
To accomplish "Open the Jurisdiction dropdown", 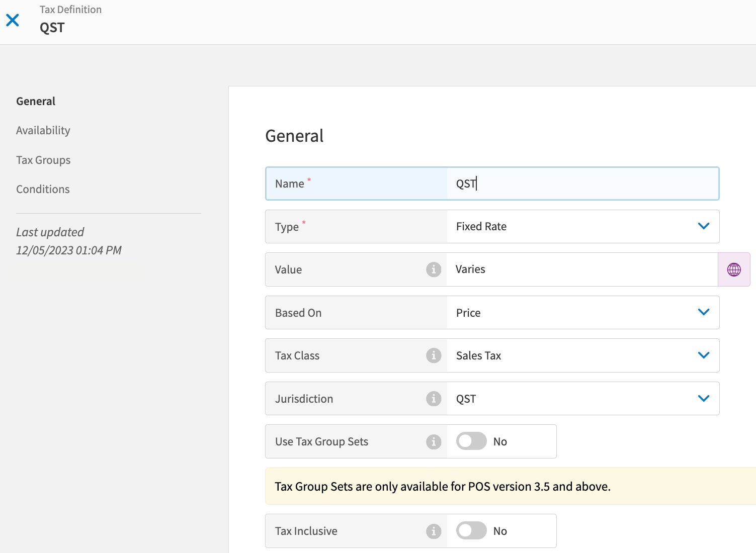I will [x=703, y=399].
